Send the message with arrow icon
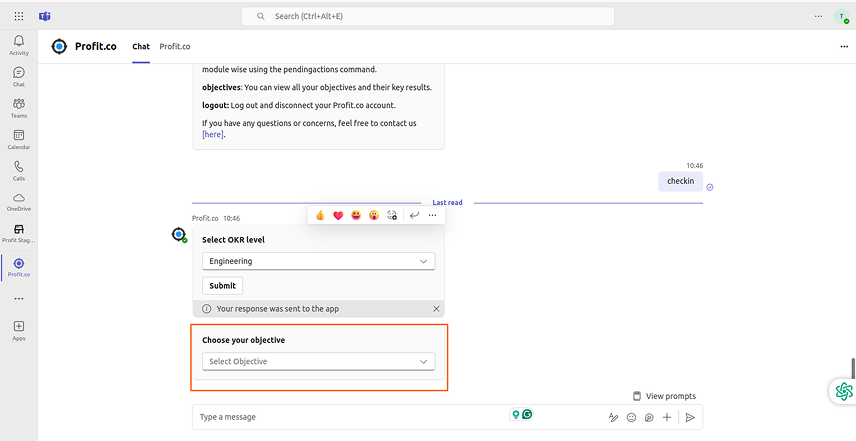 click(x=690, y=418)
